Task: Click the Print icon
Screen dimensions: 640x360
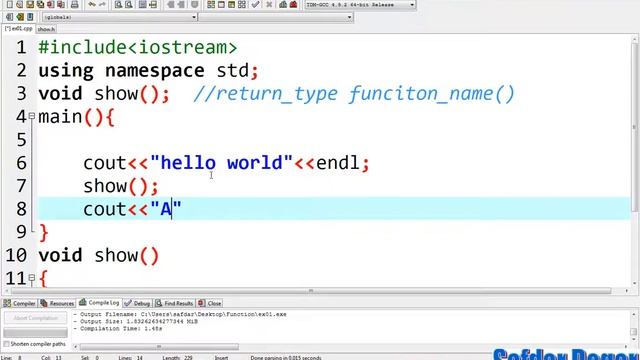Action: click(75, 4)
